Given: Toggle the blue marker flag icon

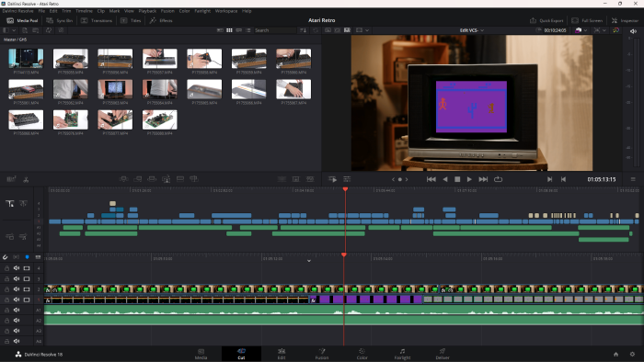Looking at the screenshot, I should pyautogui.click(x=27, y=257).
